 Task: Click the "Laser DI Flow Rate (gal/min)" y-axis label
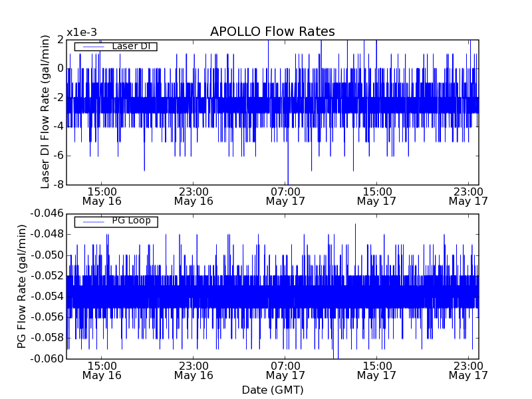(45, 112)
